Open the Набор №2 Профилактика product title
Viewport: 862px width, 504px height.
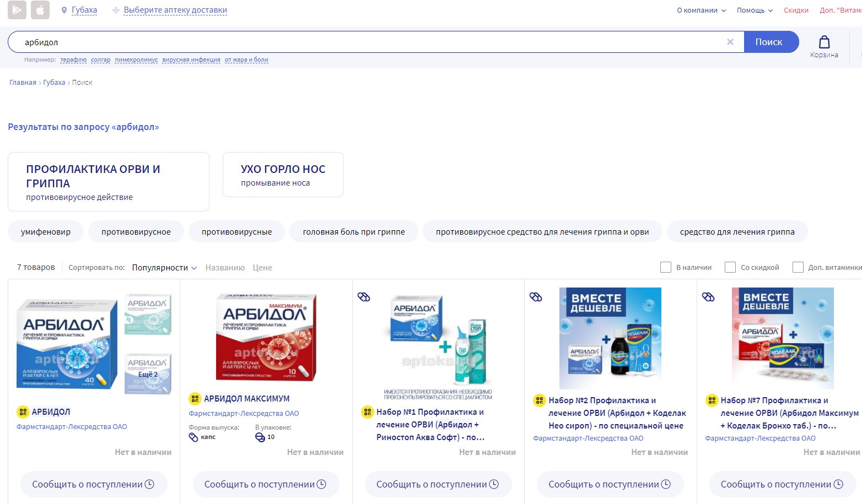pos(617,413)
